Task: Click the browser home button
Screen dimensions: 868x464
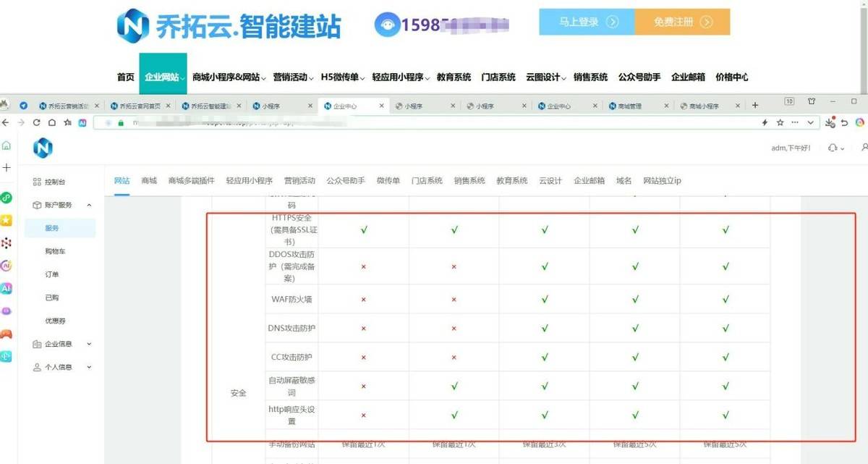Action: coord(51,123)
